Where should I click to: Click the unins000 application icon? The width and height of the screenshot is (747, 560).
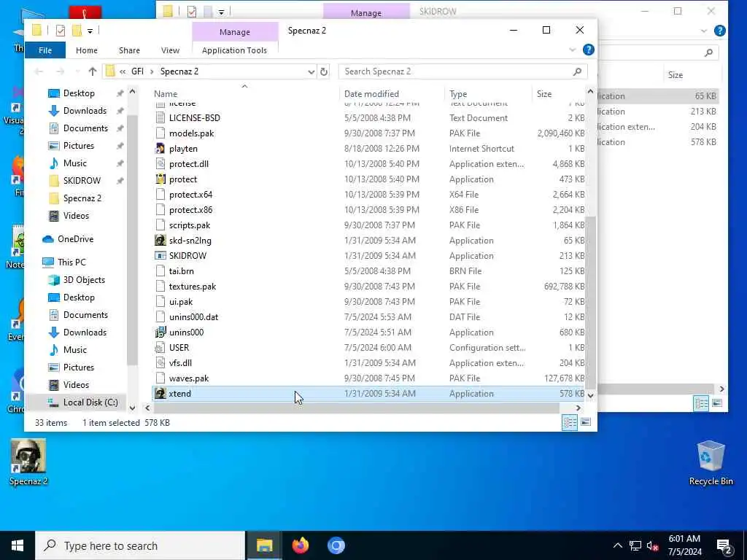160,332
